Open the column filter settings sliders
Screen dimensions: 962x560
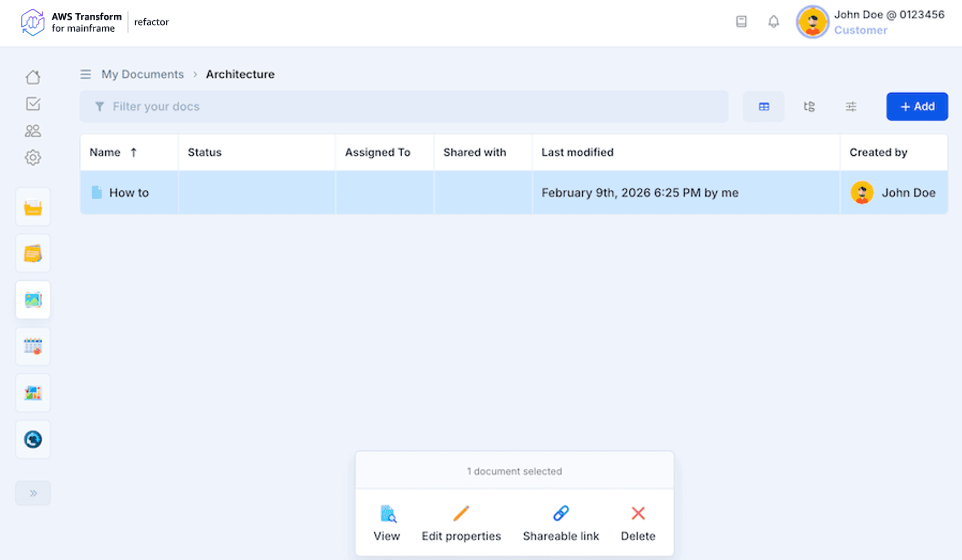(x=851, y=107)
